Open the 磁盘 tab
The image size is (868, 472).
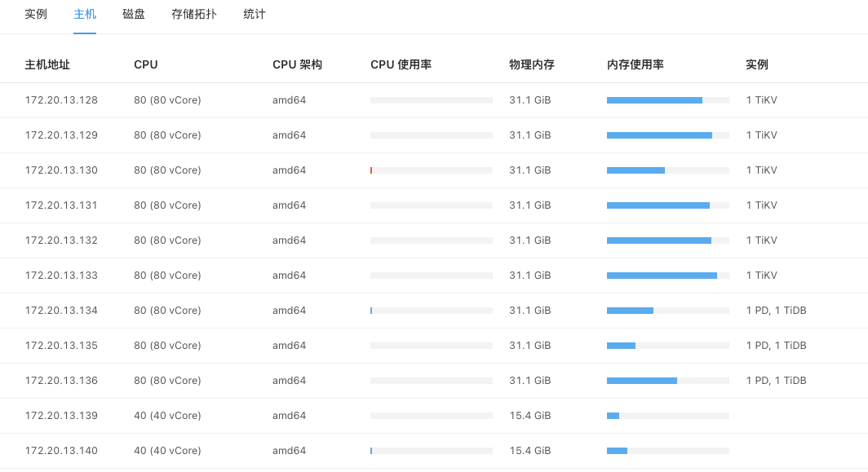134,15
